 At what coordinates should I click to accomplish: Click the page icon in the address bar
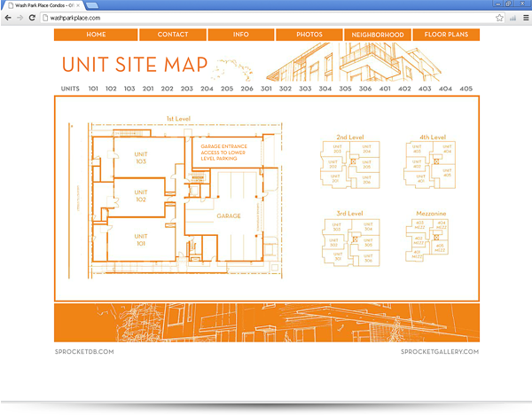pos(45,18)
